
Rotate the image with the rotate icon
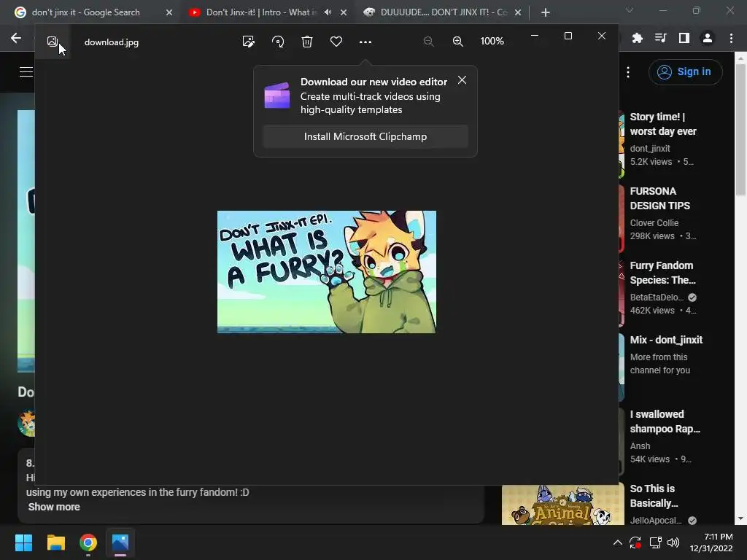(278, 42)
